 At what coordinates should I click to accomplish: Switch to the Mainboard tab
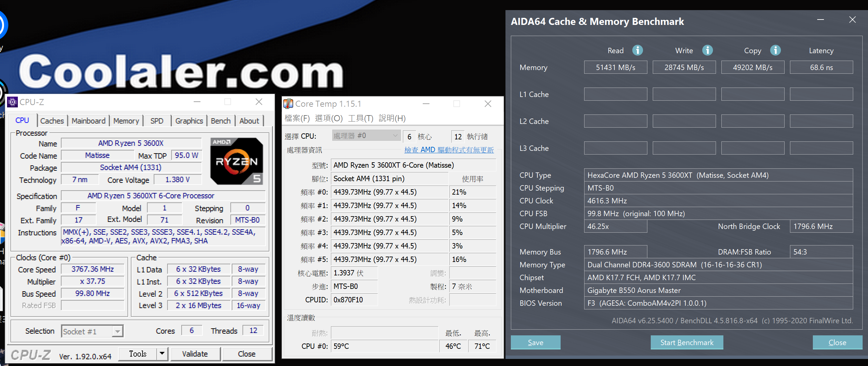point(88,121)
